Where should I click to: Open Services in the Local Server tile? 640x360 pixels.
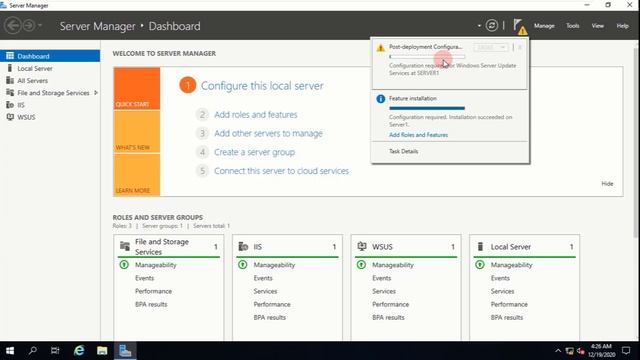point(502,291)
